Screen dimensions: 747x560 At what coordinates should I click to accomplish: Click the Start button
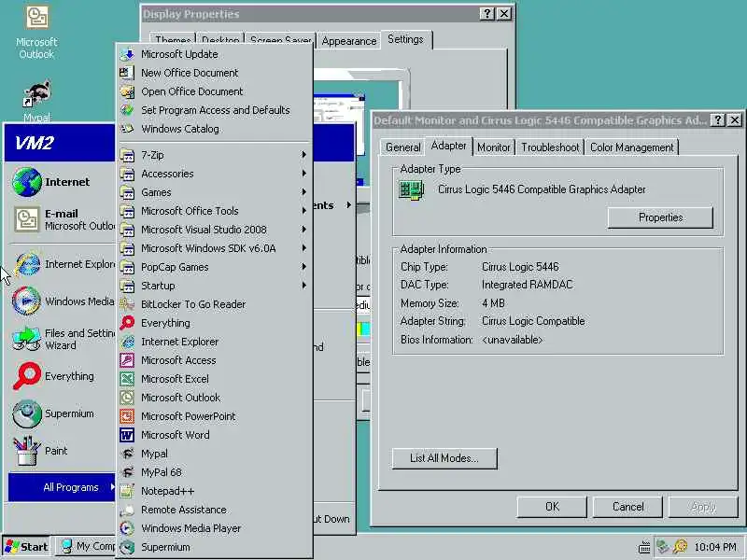(x=27, y=547)
